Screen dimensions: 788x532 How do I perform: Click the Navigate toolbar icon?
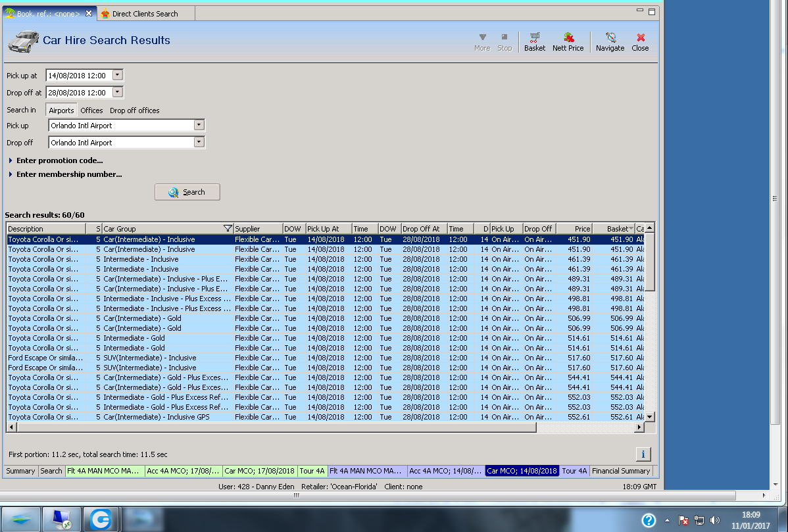[x=610, y=42]
